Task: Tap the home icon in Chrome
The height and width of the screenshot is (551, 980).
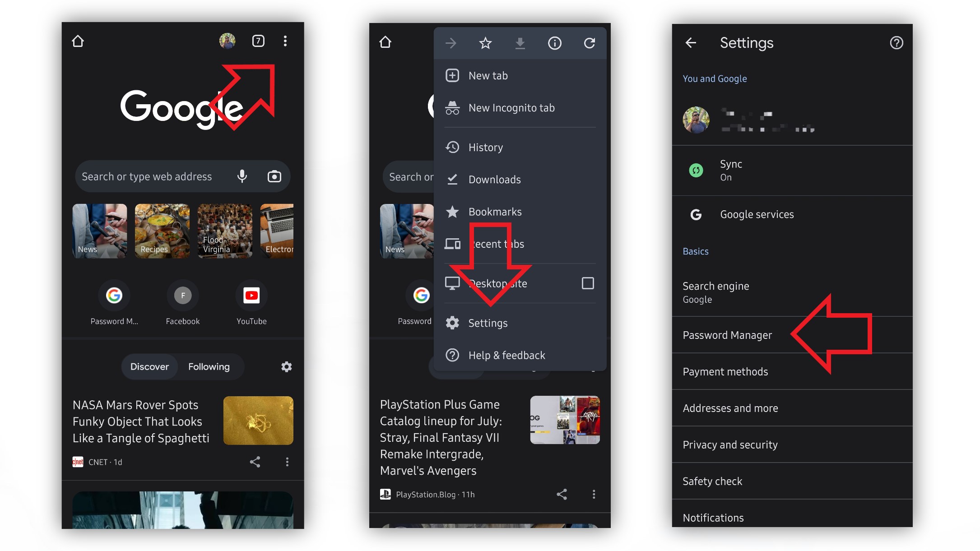Action: click(x=79, y=42)
